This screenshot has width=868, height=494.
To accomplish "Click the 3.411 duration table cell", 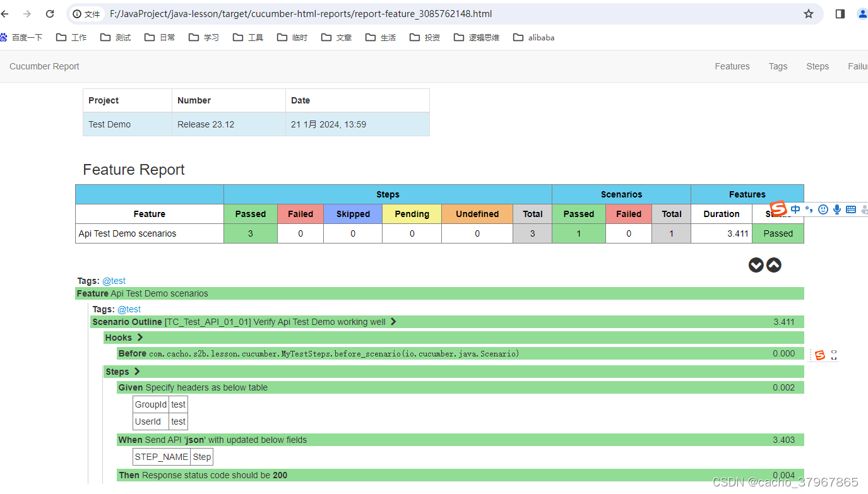I will 722,233.
